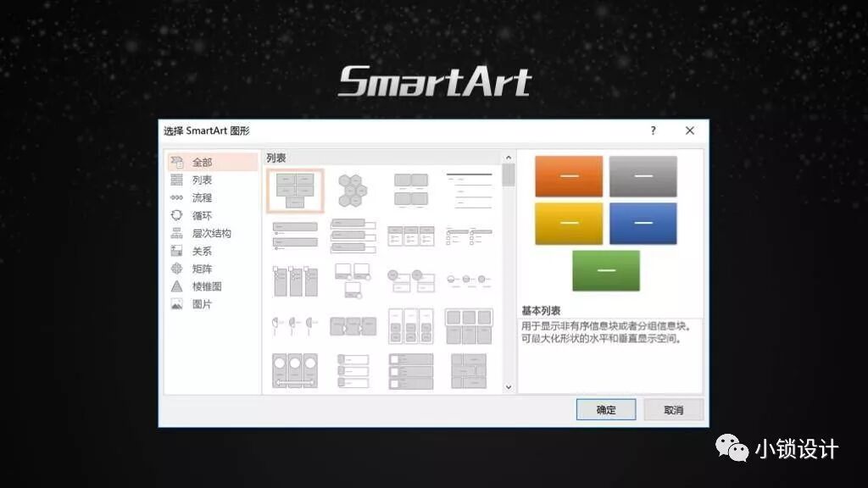Click the 层次结构 hierarchy icon
Image resolution: width=868 pixels, height=488 pixels.
click(176, 233)
